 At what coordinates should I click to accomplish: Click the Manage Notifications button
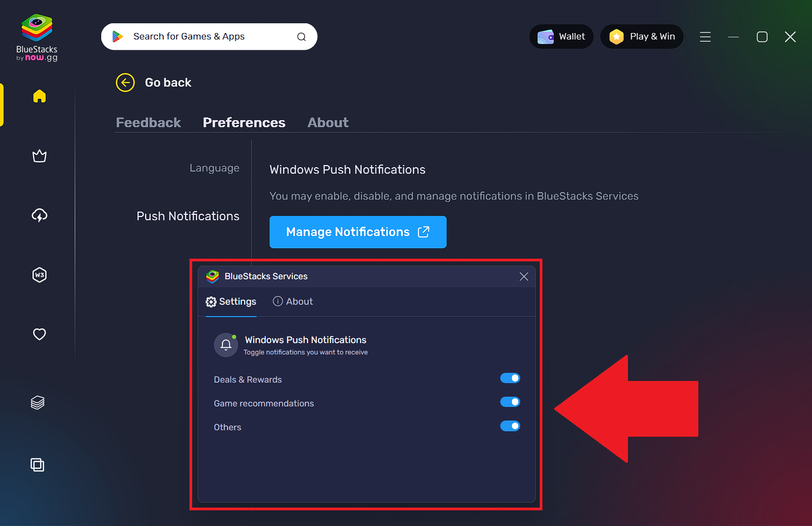(x=357, y=232)
